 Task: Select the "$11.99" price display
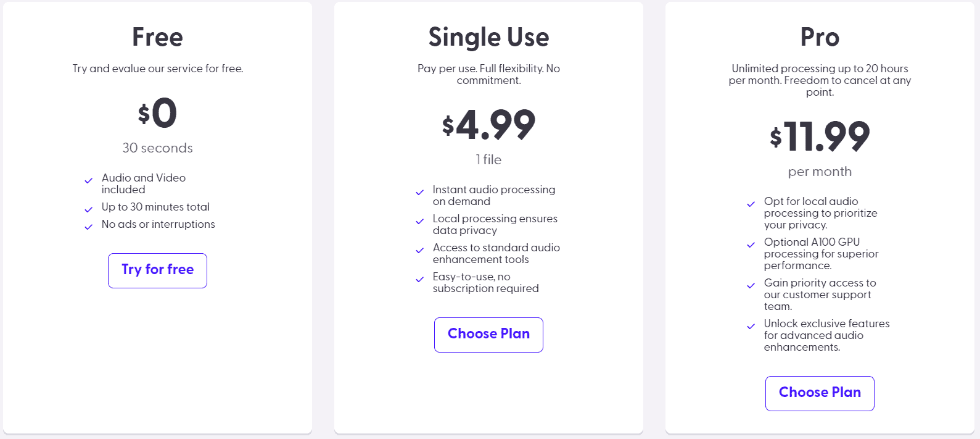pyautogui.click(x=820, y=138)
